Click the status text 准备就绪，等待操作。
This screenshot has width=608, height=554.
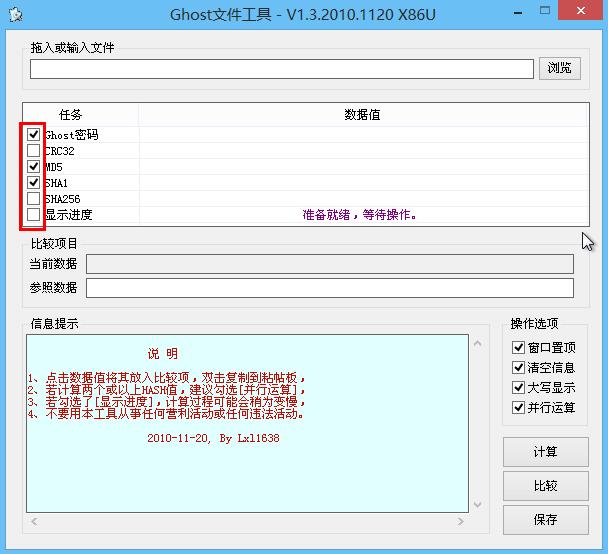point(359,215)
